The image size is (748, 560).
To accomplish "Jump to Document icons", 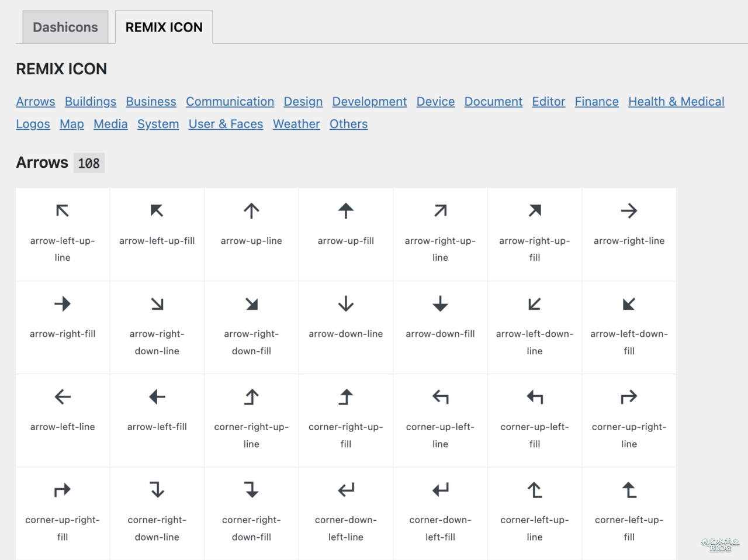I will [x=493, y=102].
